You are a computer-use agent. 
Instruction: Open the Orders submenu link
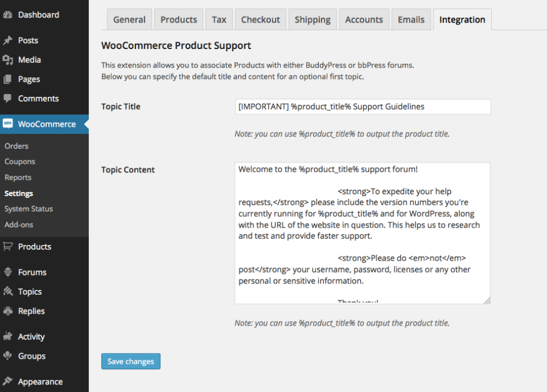click(16, 146)
